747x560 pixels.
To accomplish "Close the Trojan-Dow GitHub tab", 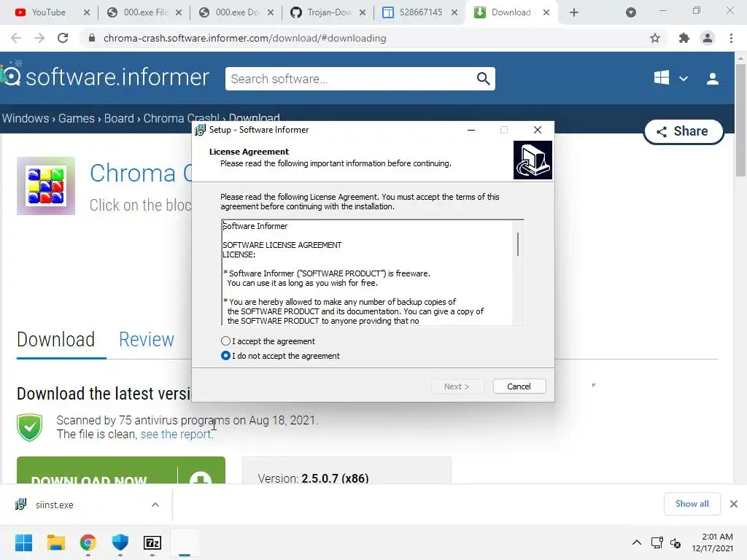I will [363, 12].
